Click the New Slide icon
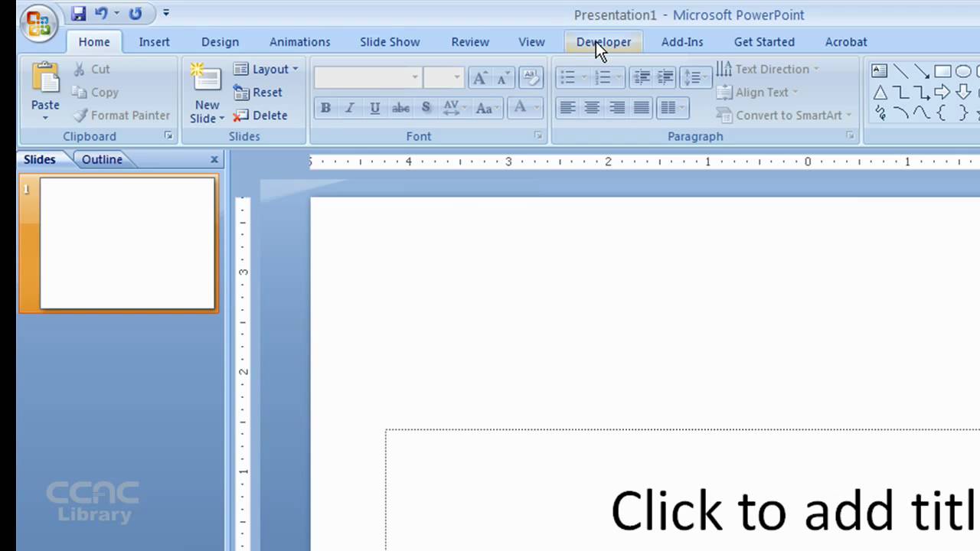The width and height of the screenshot is (980, 551). (x=206, y=79)
